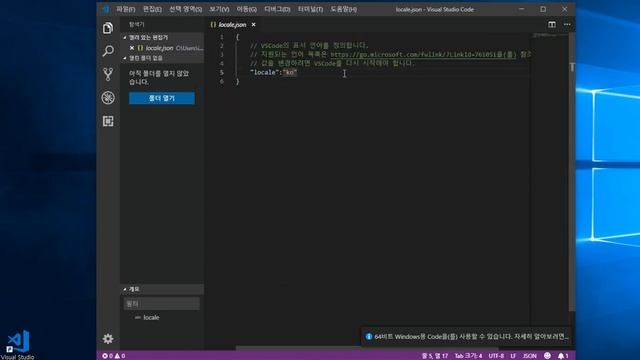The width and height of the screenshot is (640, 360).
Task: Close the locale.json editor tab
Action: pyautogui.click(x=253, y=24)
